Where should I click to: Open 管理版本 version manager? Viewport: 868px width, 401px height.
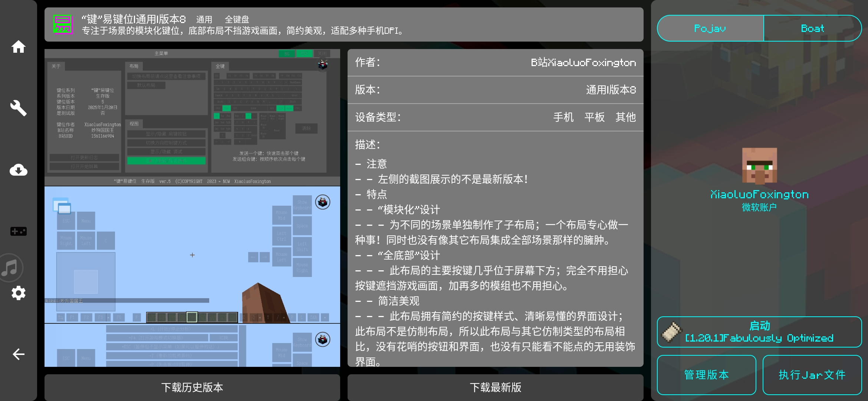[x=707, y=375]
